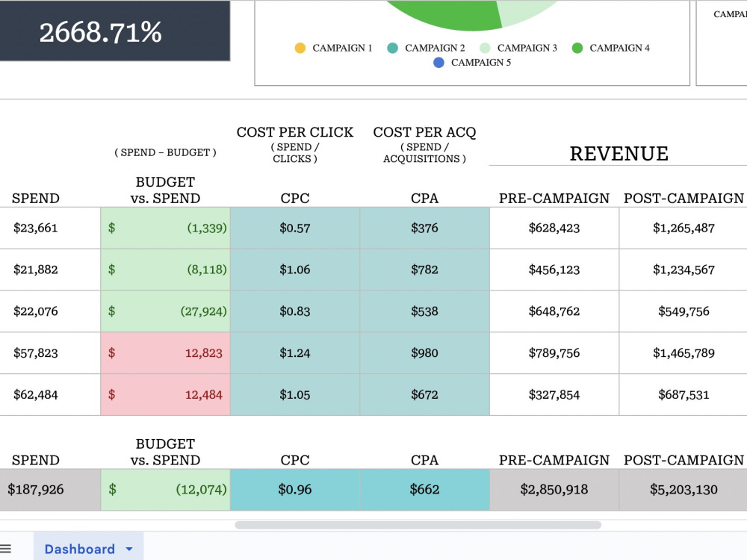Click the Campaign 4 green legend dot
The image size is (747, 560).
[x=577, y=48]
